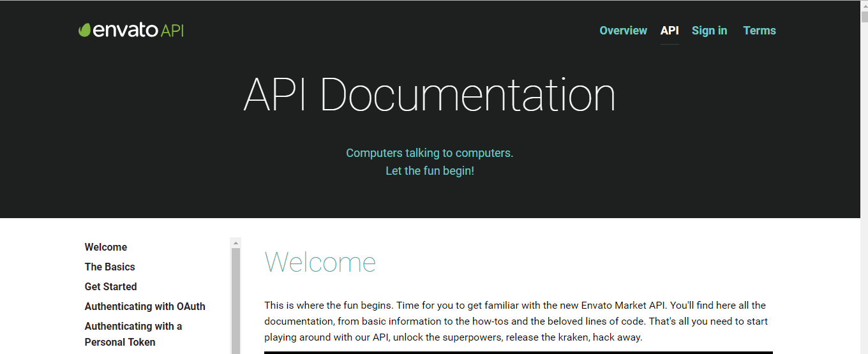868x354 pixels.
Task: Click the sidebar scrollbar thumb
Action: [x=236, y=300]
